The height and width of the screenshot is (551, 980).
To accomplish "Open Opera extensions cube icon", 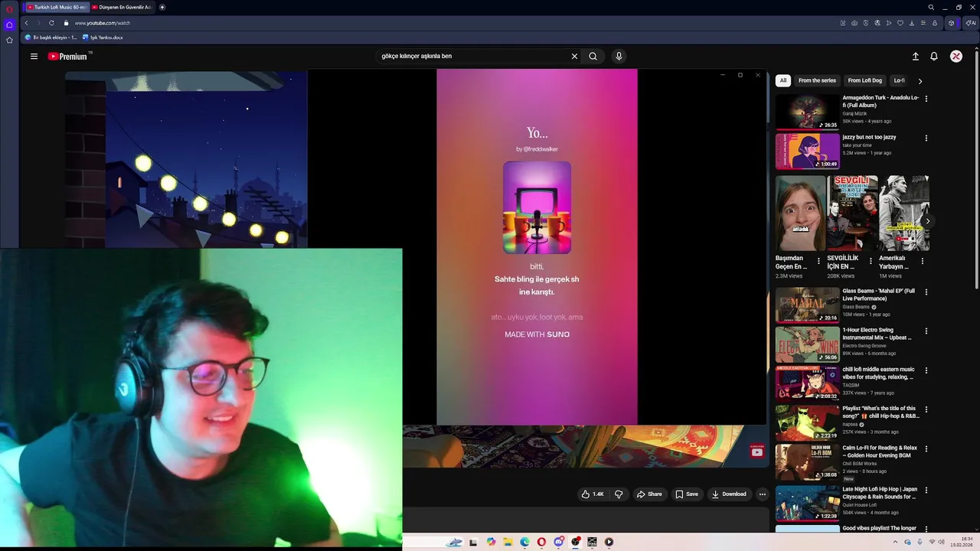I will pyautogui.click(x=952, y=23).
